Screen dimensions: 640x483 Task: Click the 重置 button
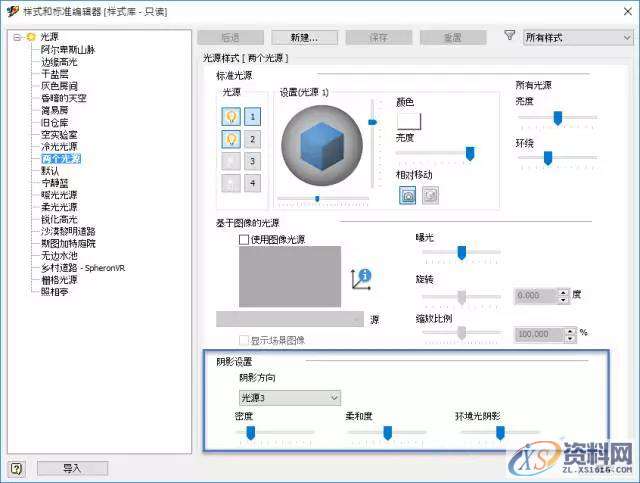pyautogui.click(x=453, y=38)
